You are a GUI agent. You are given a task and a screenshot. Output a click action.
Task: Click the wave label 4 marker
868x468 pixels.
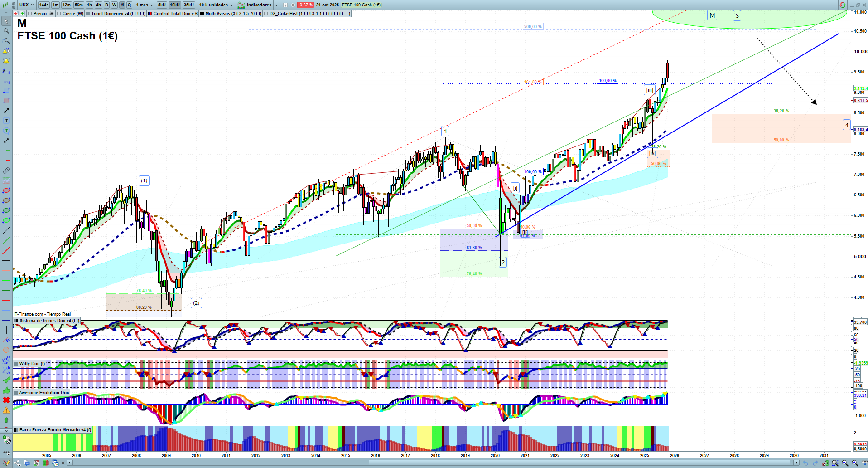[x=847, y=125]
